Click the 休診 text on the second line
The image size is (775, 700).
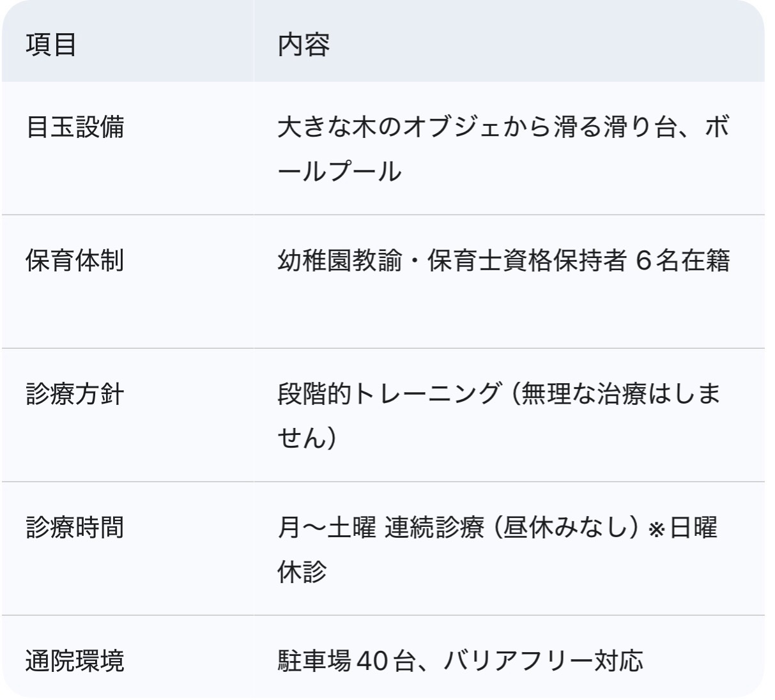[x=302, y=572]
